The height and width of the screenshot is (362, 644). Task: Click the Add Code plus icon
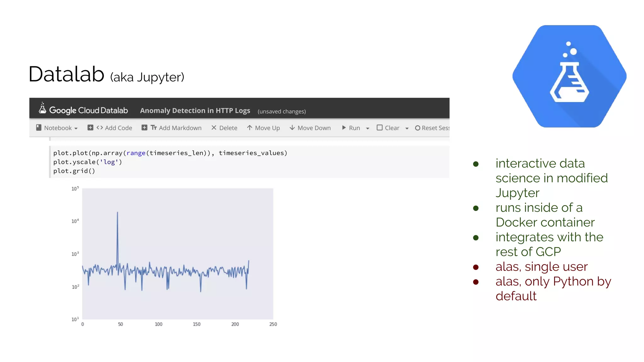tap(90, 128)
